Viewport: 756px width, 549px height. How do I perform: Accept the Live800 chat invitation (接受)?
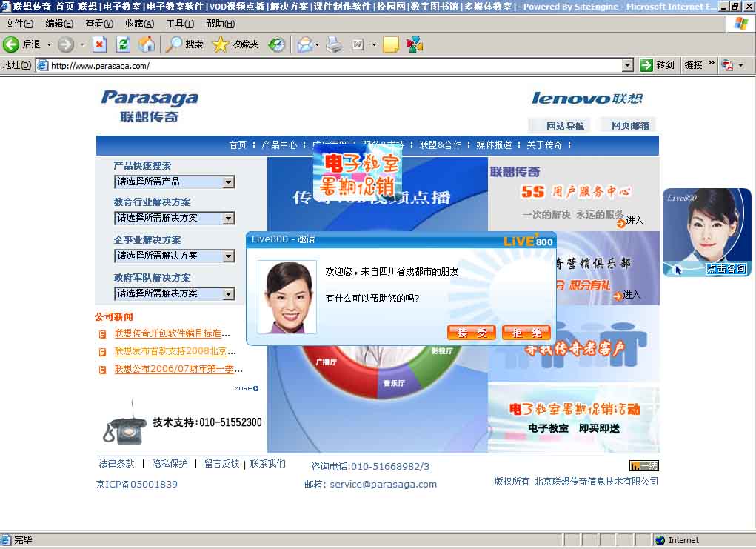coord(472,333)
